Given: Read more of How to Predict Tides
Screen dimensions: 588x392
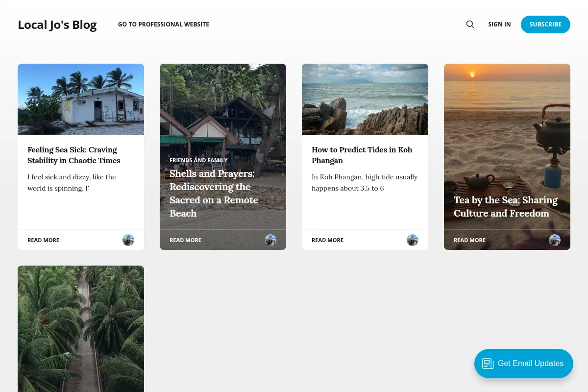Looking at the screenshot, I should point(327,240).
